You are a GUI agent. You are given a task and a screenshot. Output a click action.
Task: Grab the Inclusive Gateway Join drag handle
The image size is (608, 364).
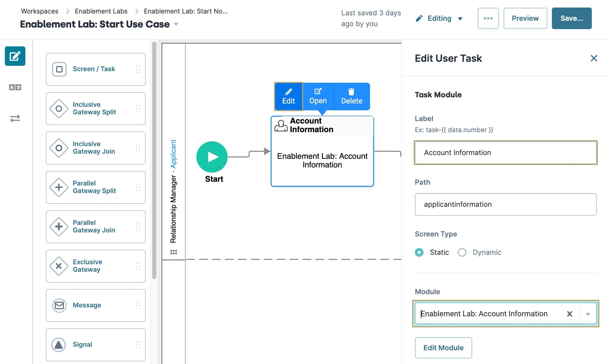pos(138,148)
